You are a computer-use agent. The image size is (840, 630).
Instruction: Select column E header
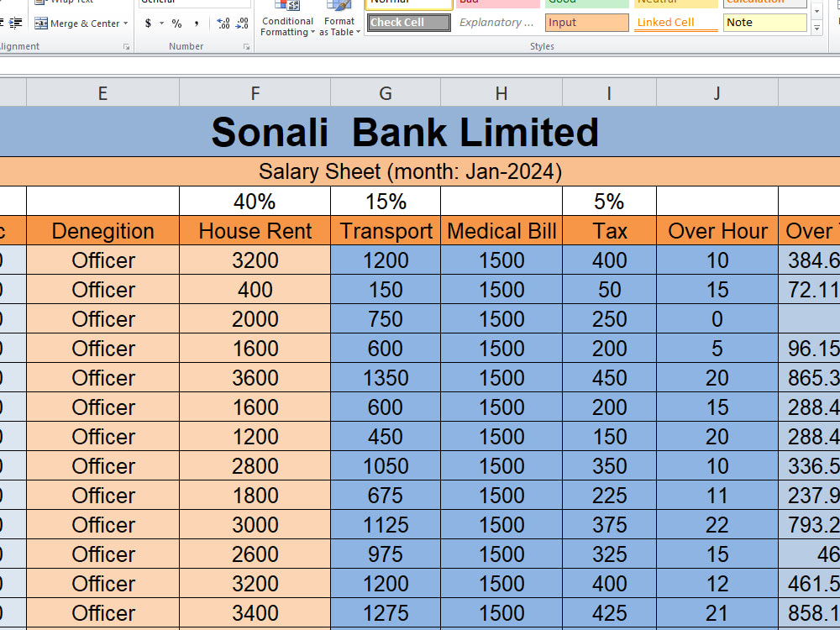[102, 92]
